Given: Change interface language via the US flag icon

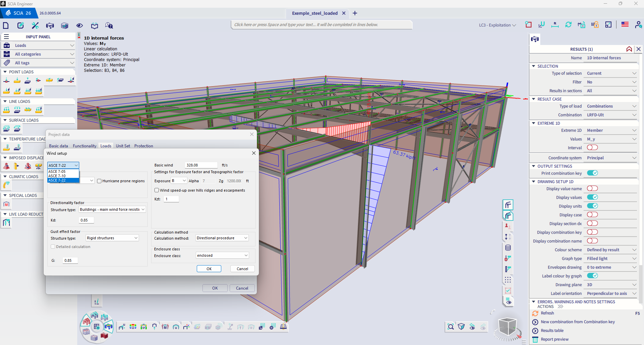Looking at the screenshot, I should (625, 24).
